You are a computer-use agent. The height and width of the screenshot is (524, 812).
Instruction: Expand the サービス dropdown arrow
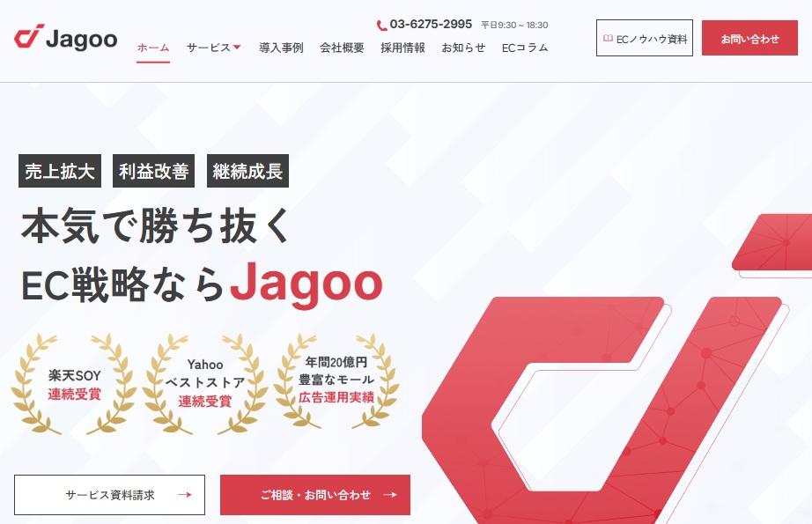[x=237, y=48]
